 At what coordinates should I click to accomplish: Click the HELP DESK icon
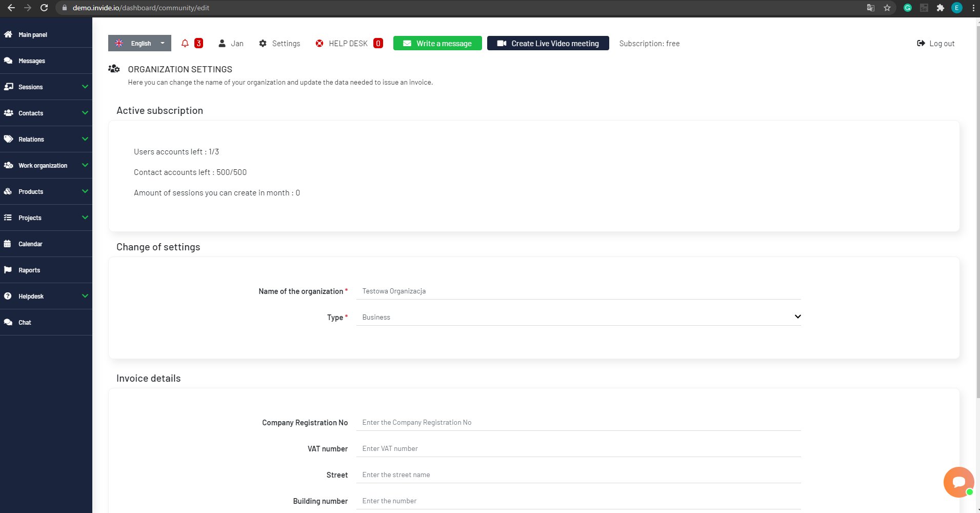pyautogui.click(x=319, y=43)
